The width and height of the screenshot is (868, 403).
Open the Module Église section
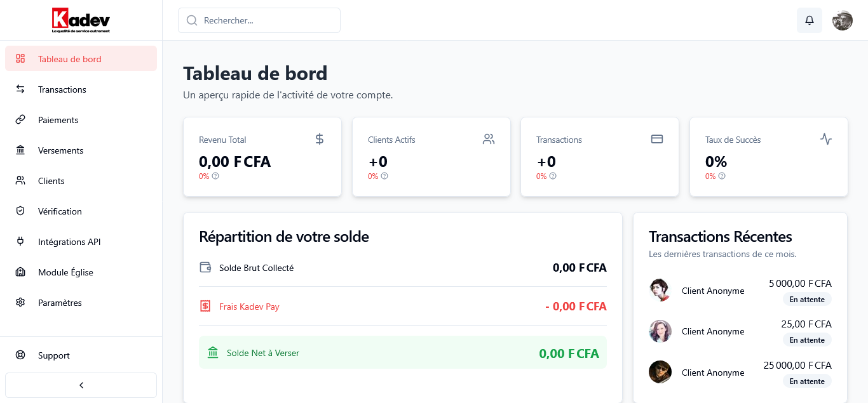[65, 272]
